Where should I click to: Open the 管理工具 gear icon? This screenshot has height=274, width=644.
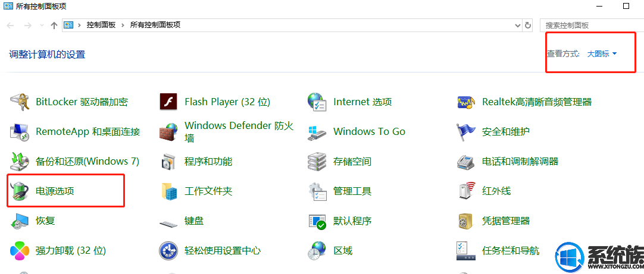[317, 191]
